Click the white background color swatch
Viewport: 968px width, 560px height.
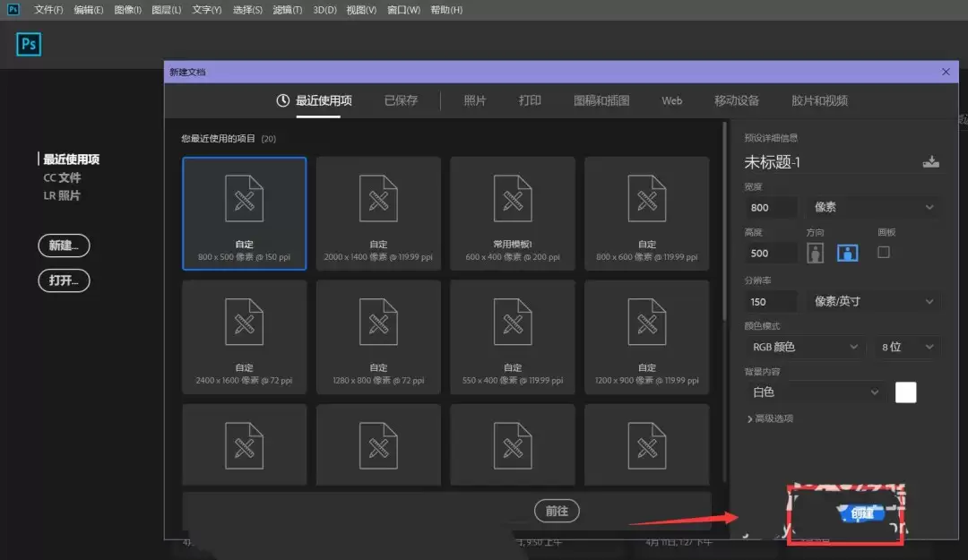pyautogui.click(x=905, y=392)
